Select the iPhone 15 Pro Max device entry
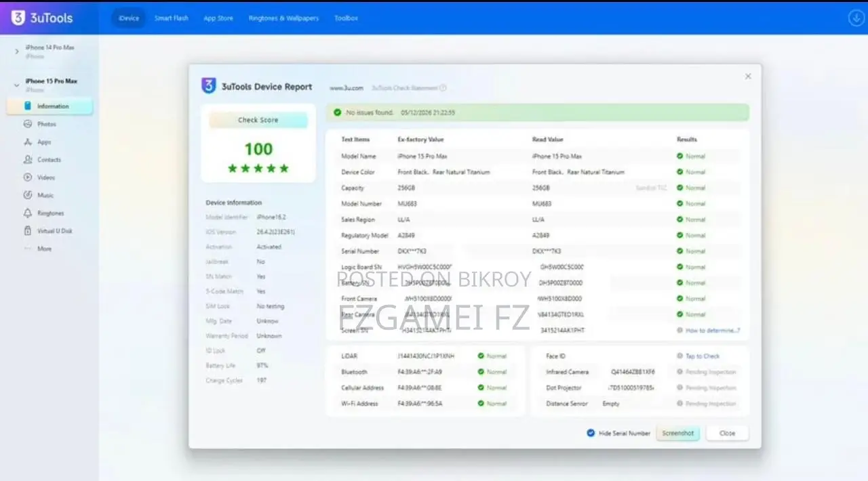Image resolution: width=868 pixels, height=481 pixels. 52,85
